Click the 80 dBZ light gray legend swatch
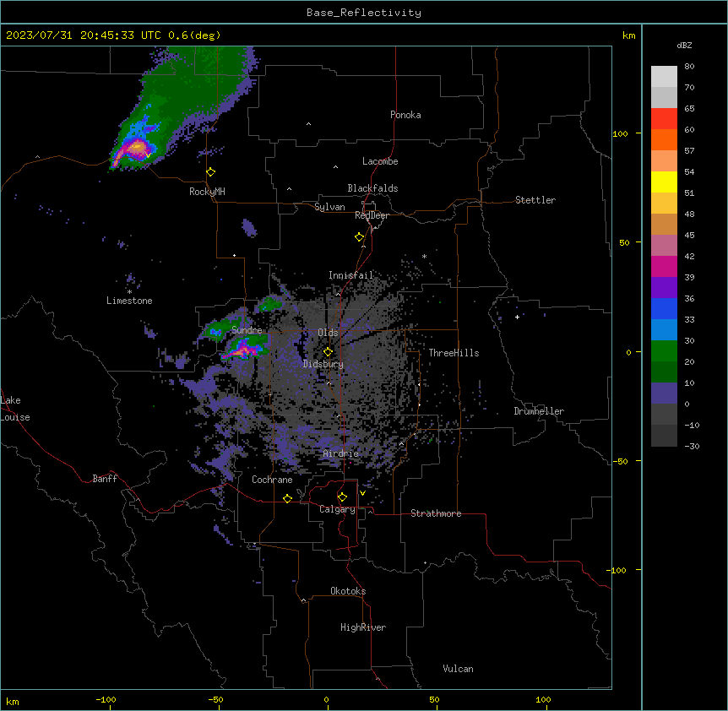728x711 pixels. pyautogui.click(x=664, y=77)
